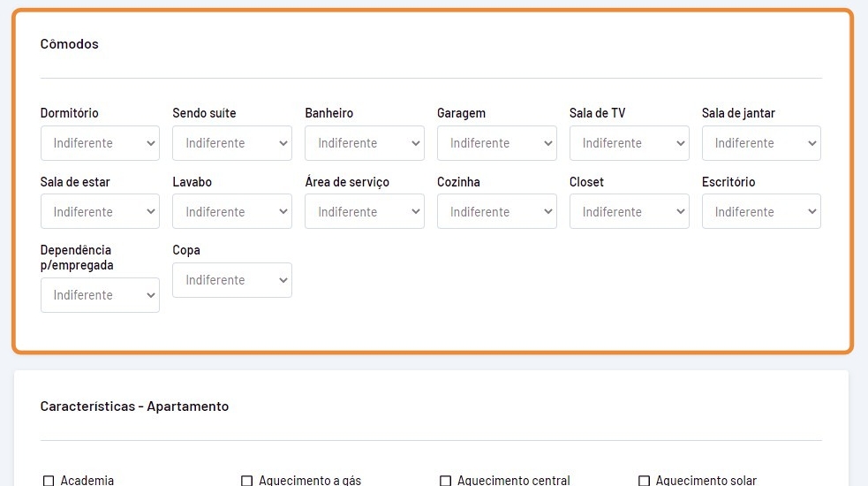Expand the Sala de jantar dropdown
Image resolution: width=868 pixels, height=486 pixels.
point(761,143)
